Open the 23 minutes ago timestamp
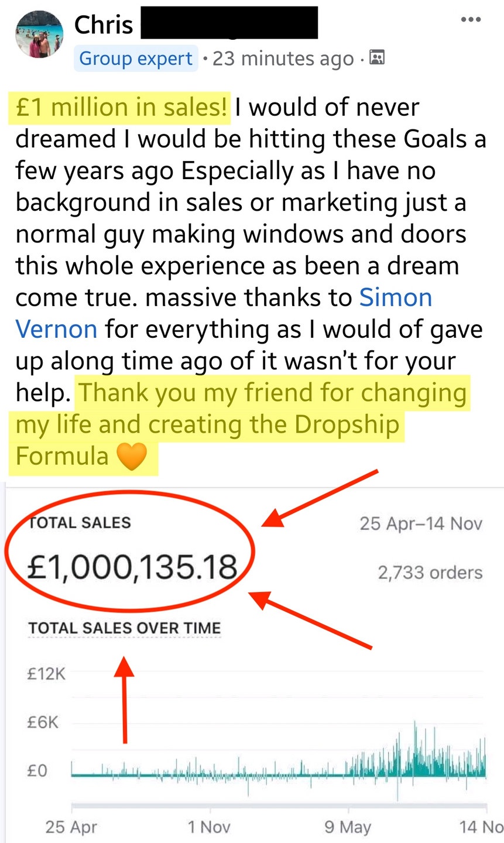This screenshot has width=504, height=843. click(283, 59)
